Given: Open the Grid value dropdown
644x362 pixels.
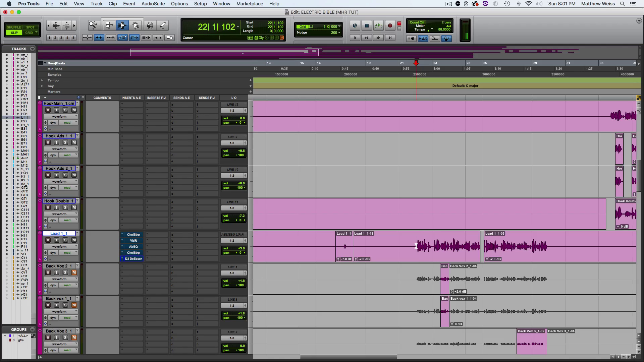Looking at the screenshot, I should pyautogui.click(x=339, y=26).
